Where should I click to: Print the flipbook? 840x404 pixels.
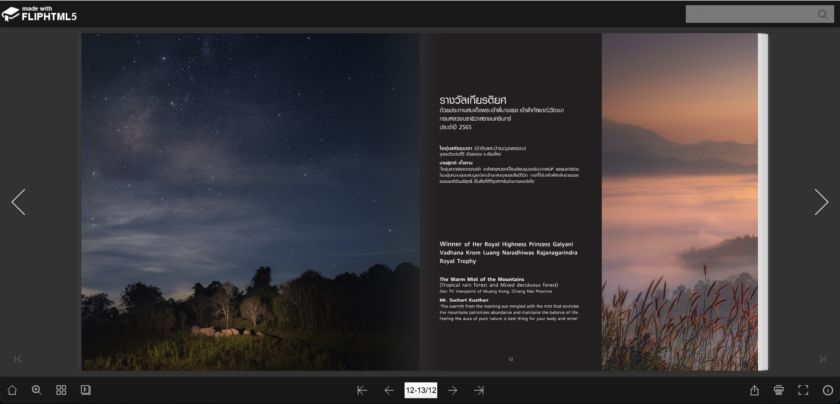point(779,390)
